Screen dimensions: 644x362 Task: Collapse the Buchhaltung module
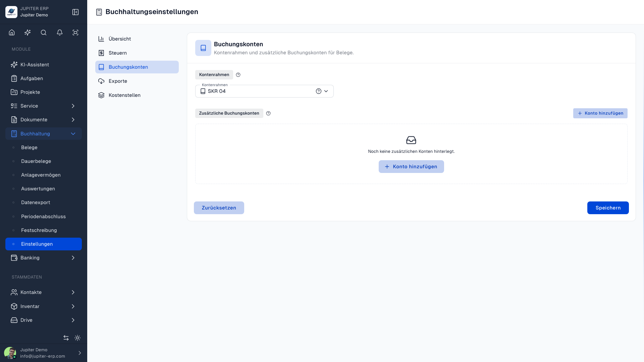[x=44, y=134]
